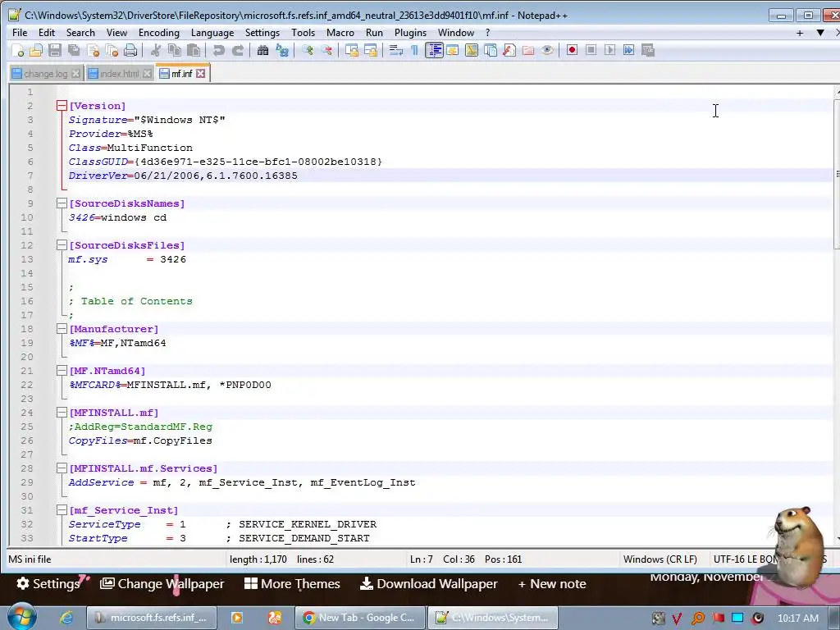Toggle word wrap in the toolbar
840x630 pixels.
point(396,50)
